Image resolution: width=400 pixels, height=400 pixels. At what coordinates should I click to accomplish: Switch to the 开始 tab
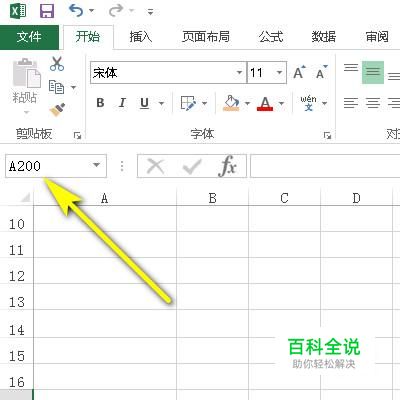[88, 37]
